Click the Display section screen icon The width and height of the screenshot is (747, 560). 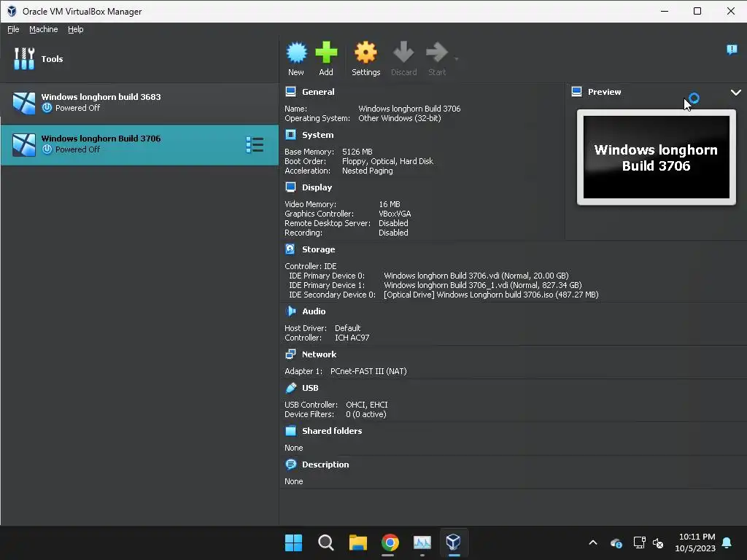pos(290,187)
